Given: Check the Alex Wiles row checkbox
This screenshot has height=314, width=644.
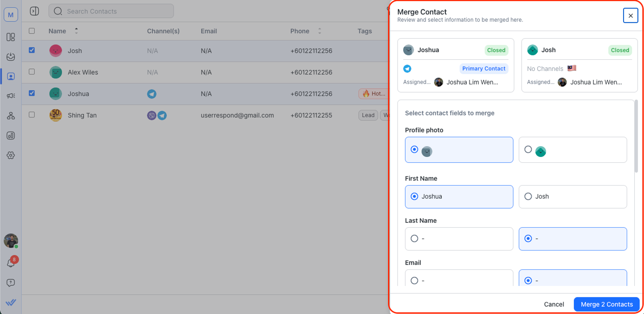Looking at the screenshot, I should point(32,72).
